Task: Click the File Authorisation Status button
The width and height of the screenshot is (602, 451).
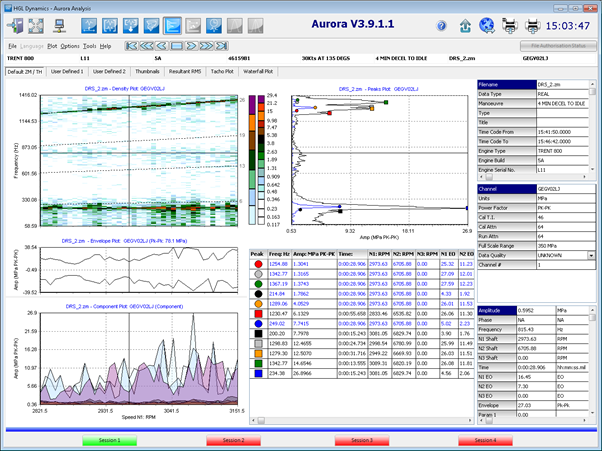Action: 557,46
